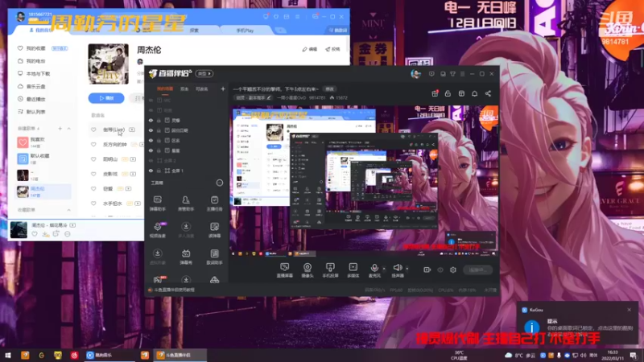Toggle lock on 灵椿 source

(159, 120)
